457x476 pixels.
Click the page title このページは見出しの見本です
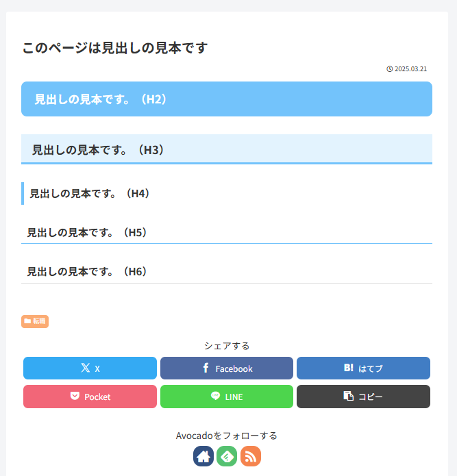[114, 48]
